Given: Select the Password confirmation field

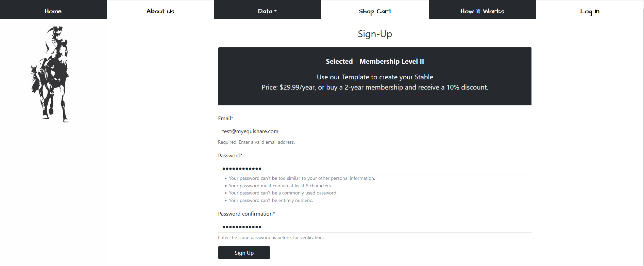Looking at the screenshot, I should tap(374, 227).
